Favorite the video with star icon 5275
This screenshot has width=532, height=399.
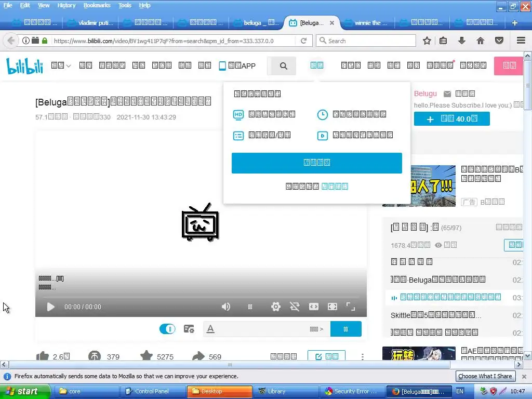pyautogui.click(x=146, y=356)
